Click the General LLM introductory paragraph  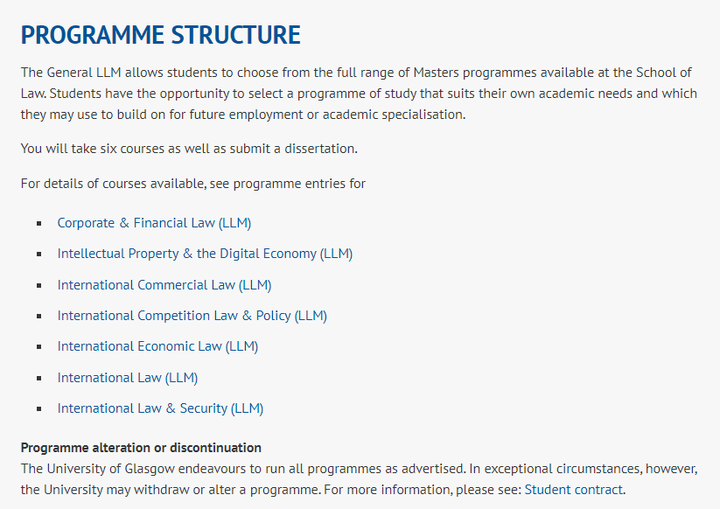click(x=359, y=93)
